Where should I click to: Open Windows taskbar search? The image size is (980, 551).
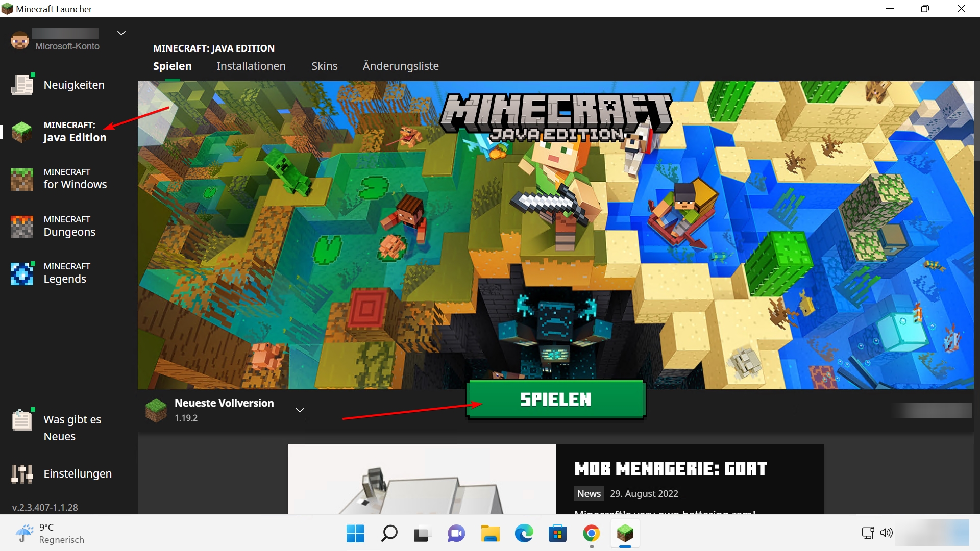389,534
